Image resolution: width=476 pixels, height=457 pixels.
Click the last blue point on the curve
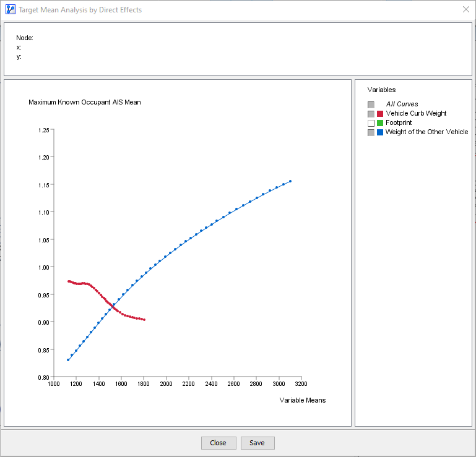point(290,181)
